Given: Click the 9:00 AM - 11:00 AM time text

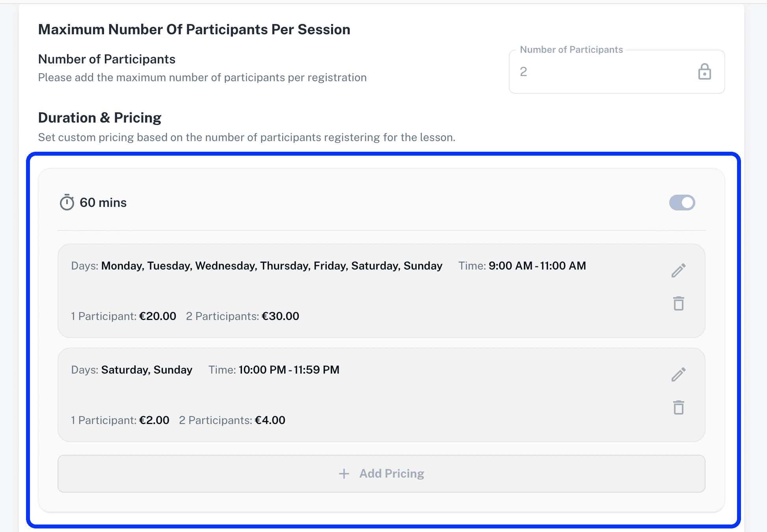Looking at the screenshot, I should click(x=537, y=266).
